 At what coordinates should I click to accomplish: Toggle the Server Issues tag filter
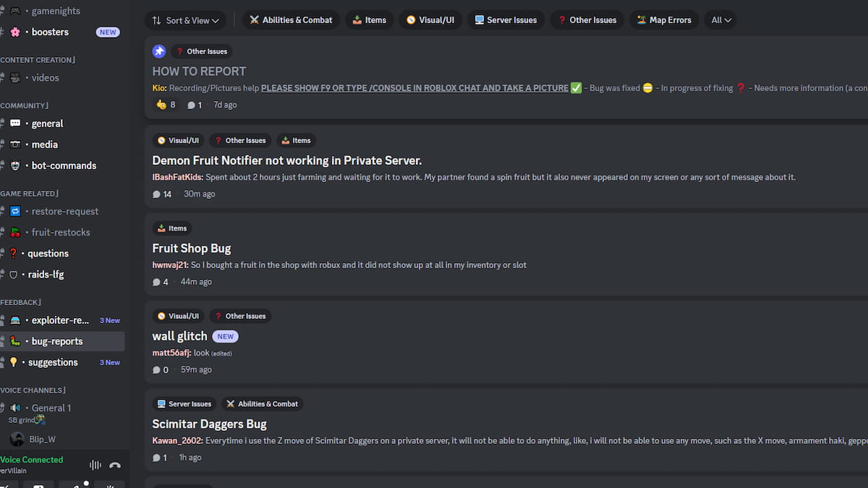[x=506, y=20]
